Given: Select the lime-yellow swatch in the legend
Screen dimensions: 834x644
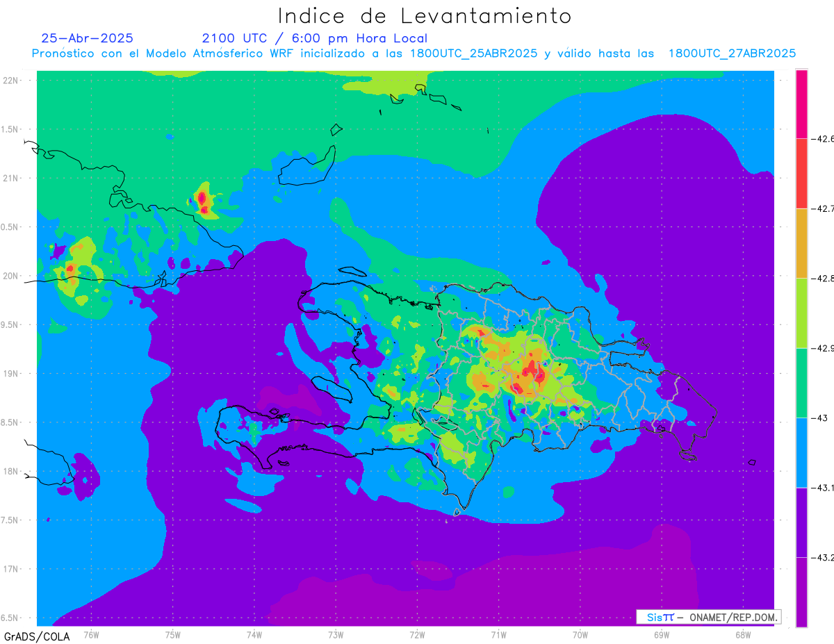Looking at the screenshot, I should [801, 313].
